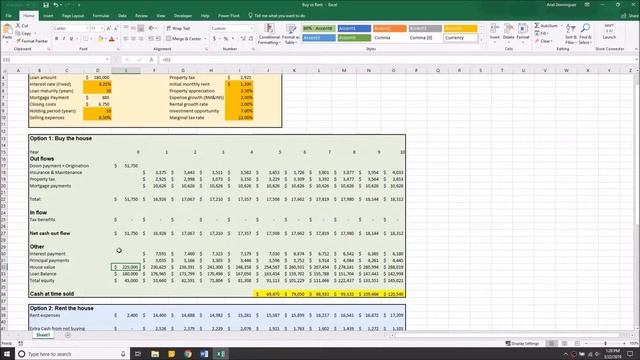Switch to the Insert ribbon tab
Screen dimensions: 640x360
coord(48,16)
